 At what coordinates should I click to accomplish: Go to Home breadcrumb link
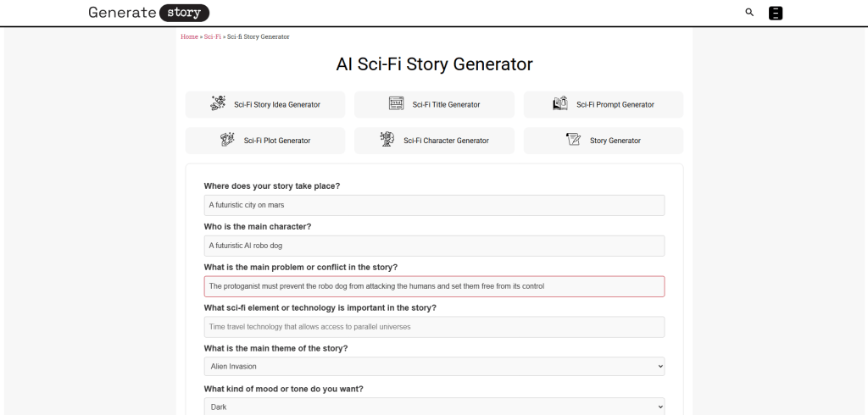tap(189, 37)
